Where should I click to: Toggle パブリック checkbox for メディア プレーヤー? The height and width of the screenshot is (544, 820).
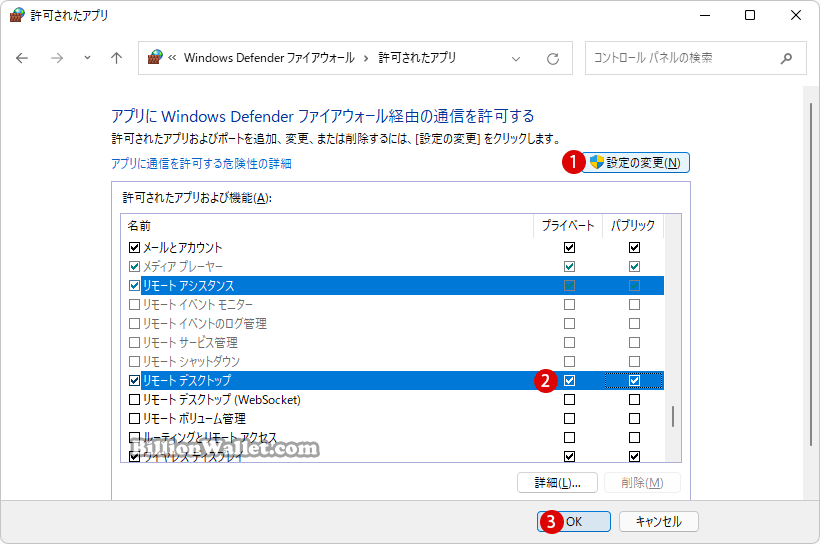(634, 267)
